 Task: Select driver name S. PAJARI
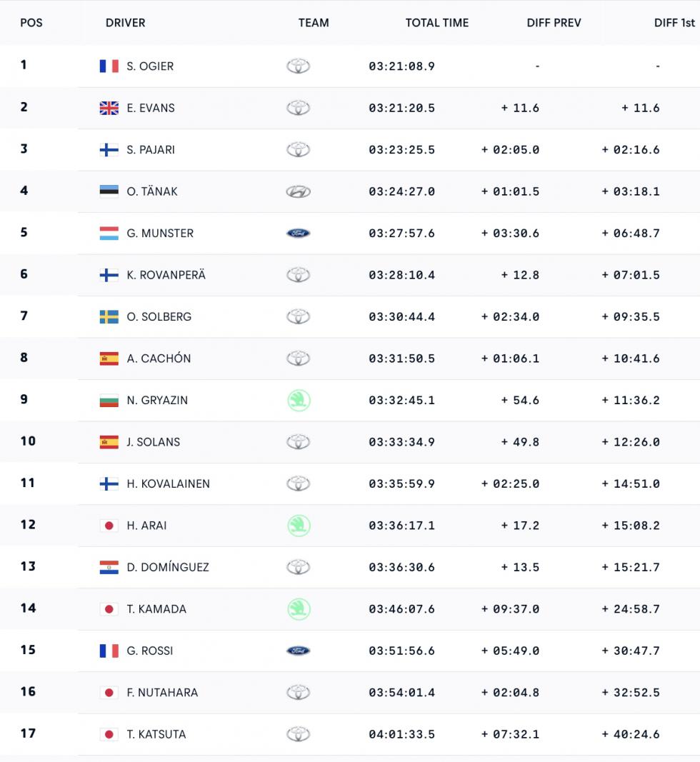point(151,150)
